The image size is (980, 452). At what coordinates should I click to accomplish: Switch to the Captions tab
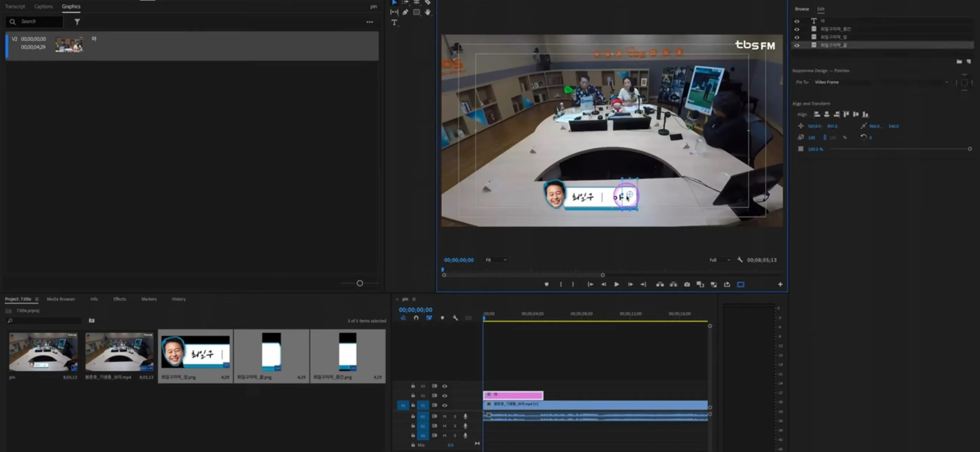coord(43,6)
